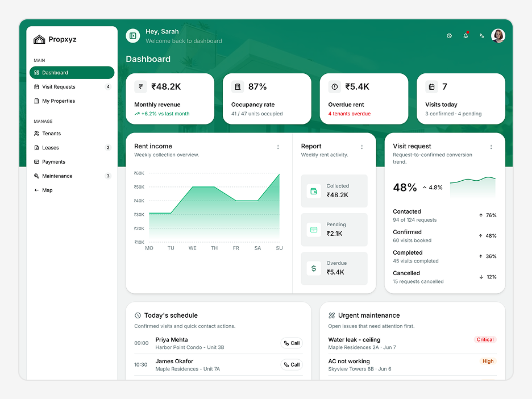Click the Maintenance badge showing 3
The width and height of the screenshot is (532, 399).
point(108,176)
